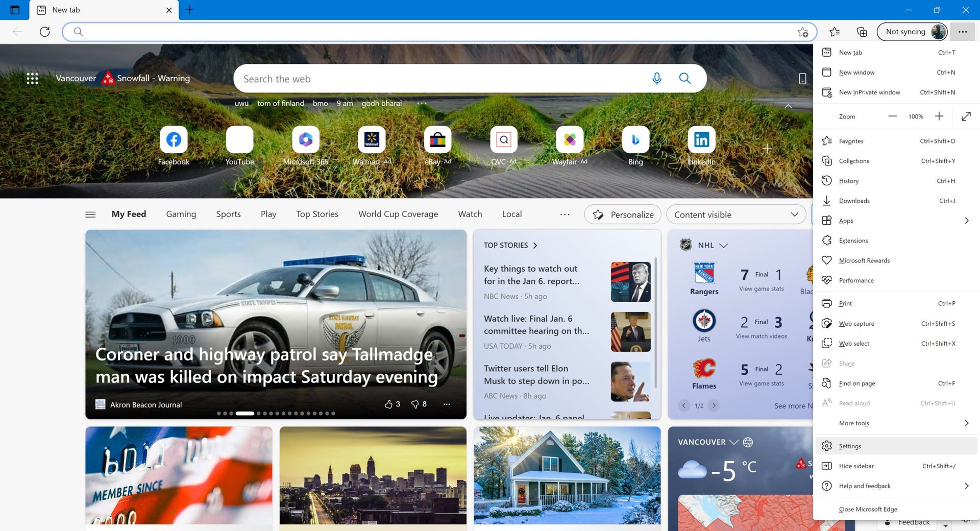Open Extensions from the menu
This screenshot has width=980, height=531.
point(896,240)
